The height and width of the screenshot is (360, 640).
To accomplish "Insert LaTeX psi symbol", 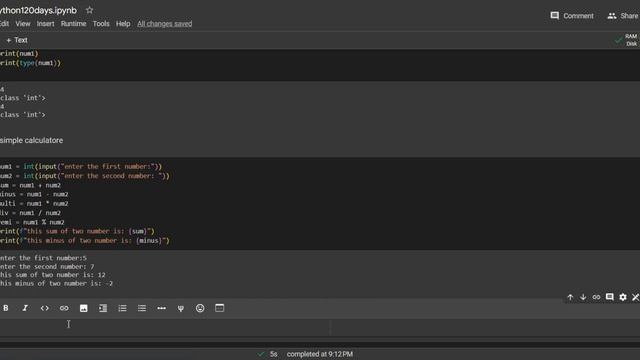I will 180,308.
